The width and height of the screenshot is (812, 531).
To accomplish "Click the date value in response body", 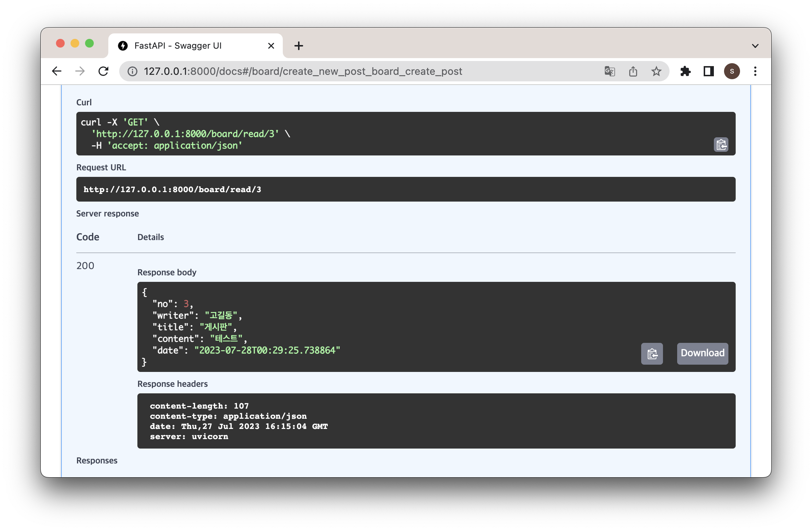I will [267, 350].
